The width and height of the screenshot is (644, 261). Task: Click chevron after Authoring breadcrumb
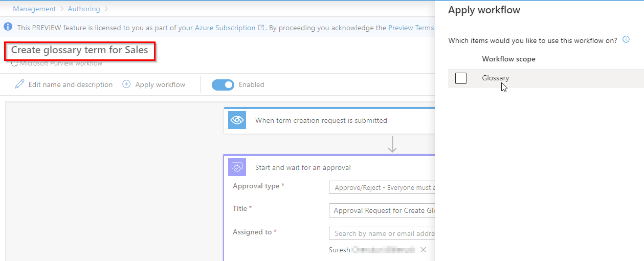[106, 9]
